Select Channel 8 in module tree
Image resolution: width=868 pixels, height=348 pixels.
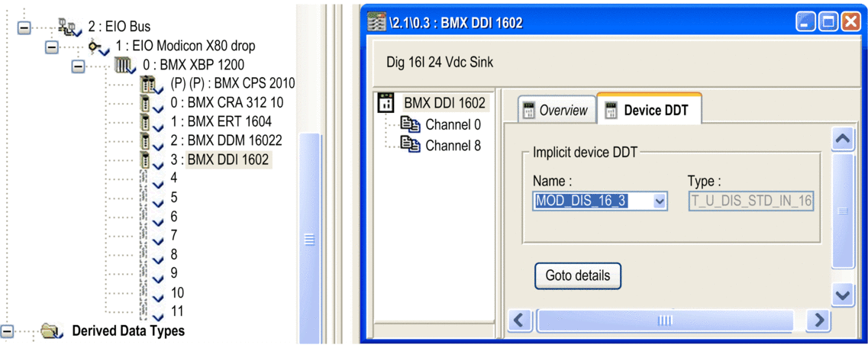click(453, 146)
